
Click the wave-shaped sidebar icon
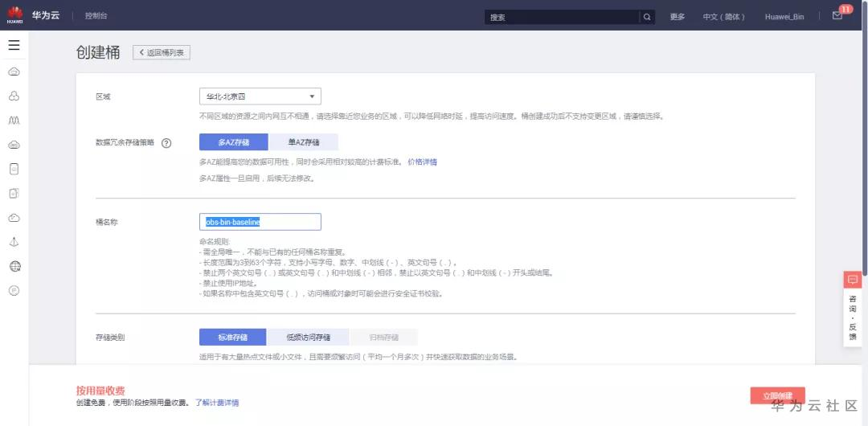pyautogui.click(x=14, y=121)
